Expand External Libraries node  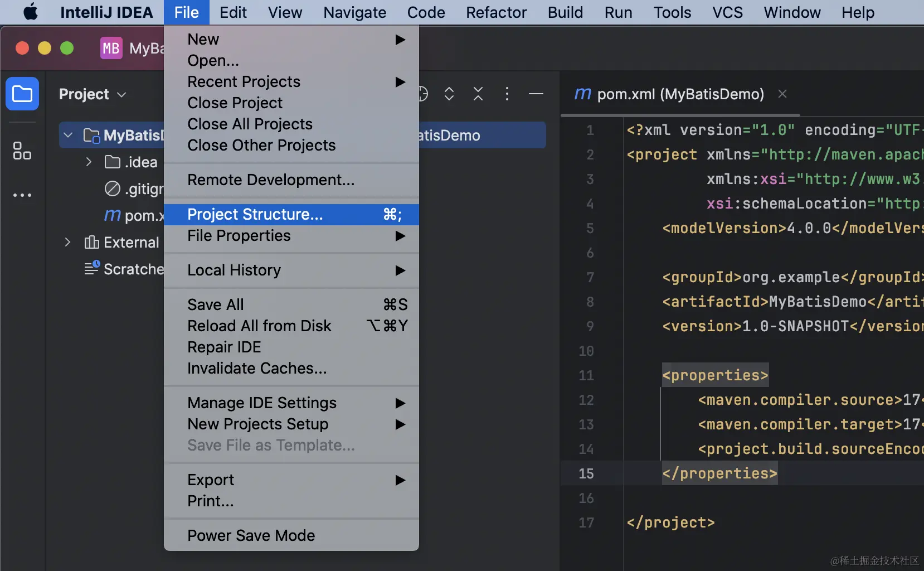tap(68, 243)
